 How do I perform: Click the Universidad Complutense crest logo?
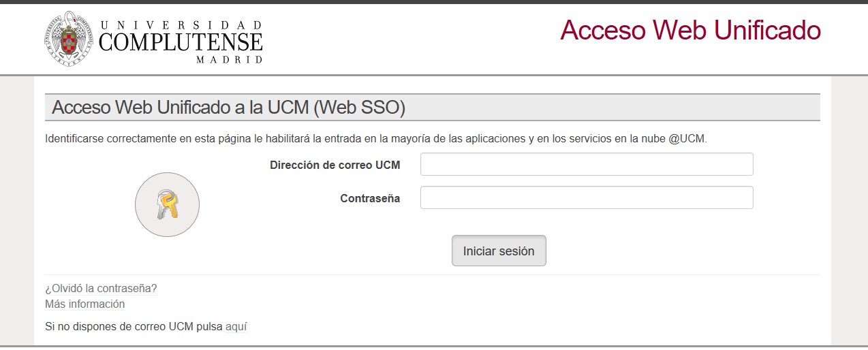[x=69, y=39]
